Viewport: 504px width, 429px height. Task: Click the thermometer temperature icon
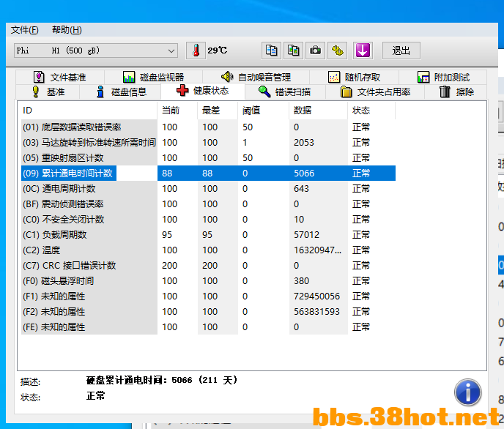(196, 51)
